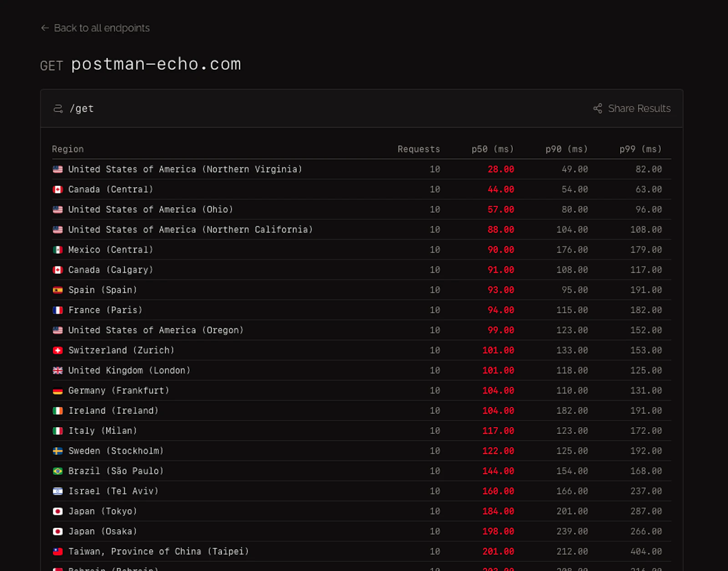Select Switzerland (Zurich) region name
This screenshot has height=571, width=728.
point(121,350)
